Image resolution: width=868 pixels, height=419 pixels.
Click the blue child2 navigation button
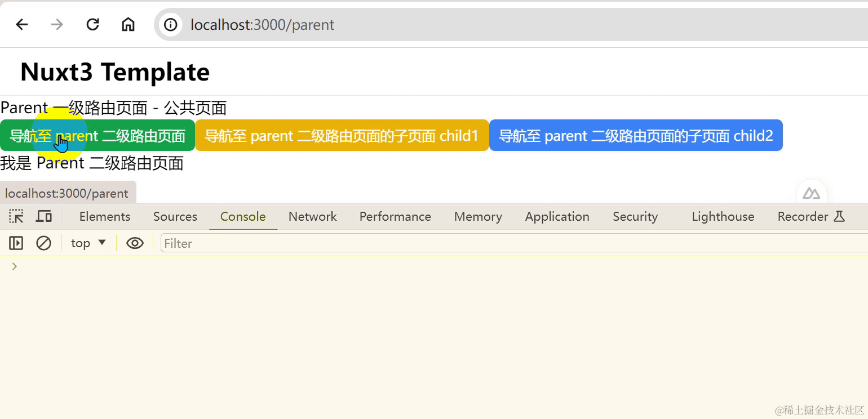(636, 136)
